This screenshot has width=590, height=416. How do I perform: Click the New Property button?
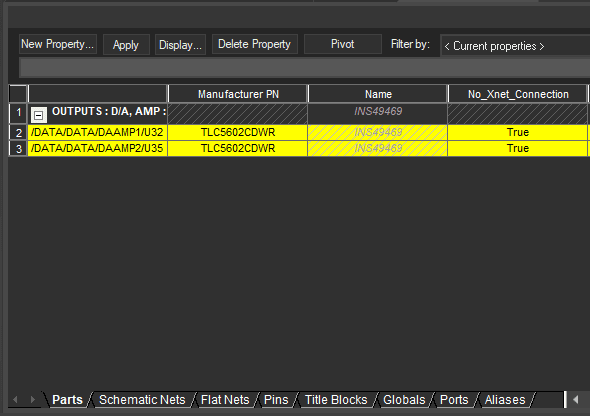point(58,44)
